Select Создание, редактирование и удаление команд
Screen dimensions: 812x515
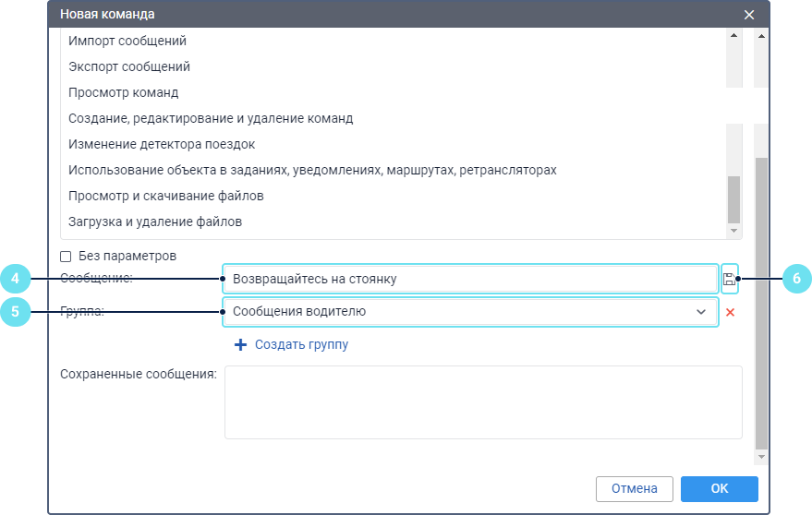click(x=211, y=119)
